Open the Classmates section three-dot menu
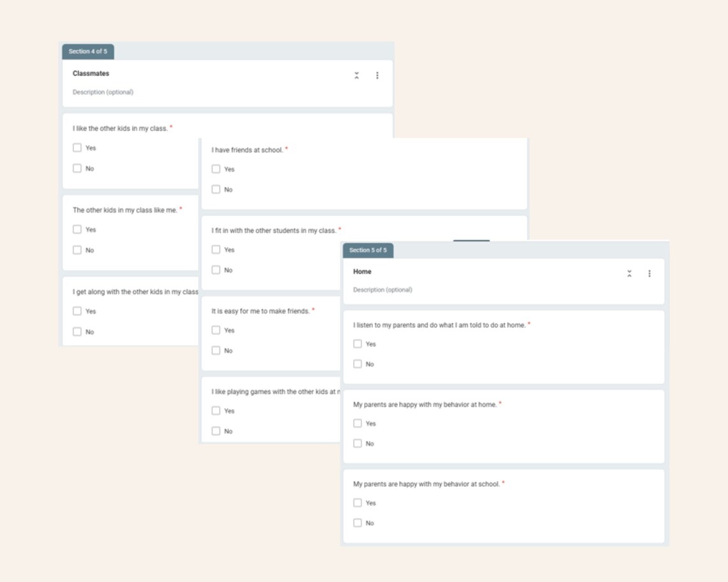 click(377, 75)
